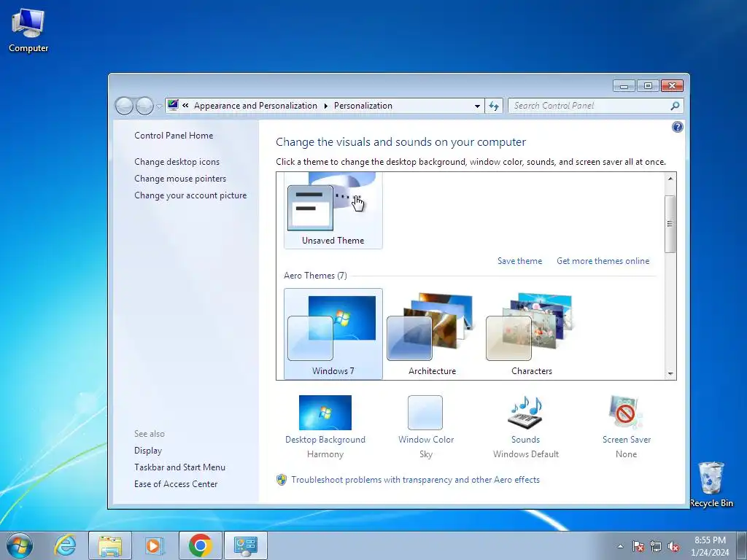Click the Back navigation button
The width and height of the screenshot is (747, 560).
pyautogui.click(x=124, y=106)
